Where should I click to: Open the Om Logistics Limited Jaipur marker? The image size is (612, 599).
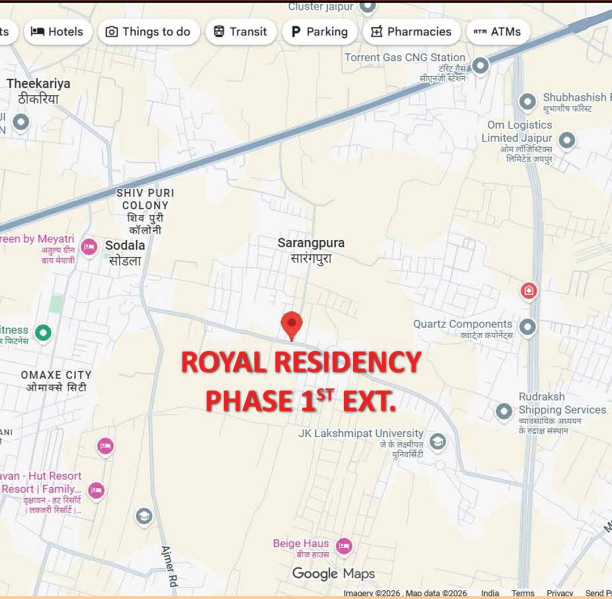click(567, 140)
